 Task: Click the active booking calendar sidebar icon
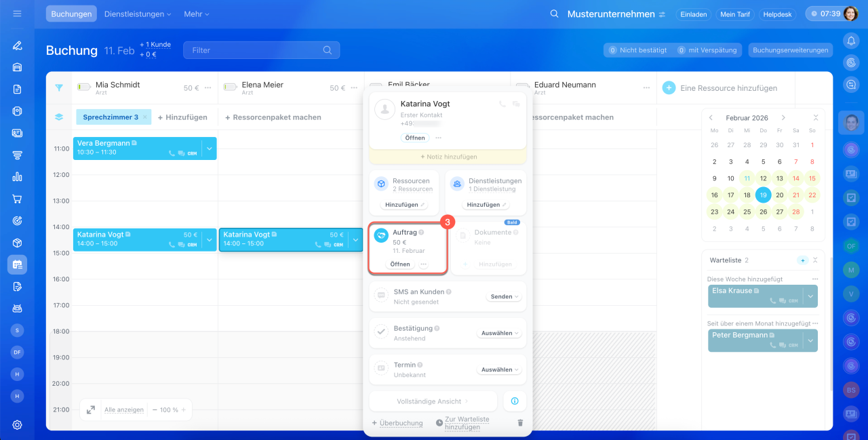[17, 265]
